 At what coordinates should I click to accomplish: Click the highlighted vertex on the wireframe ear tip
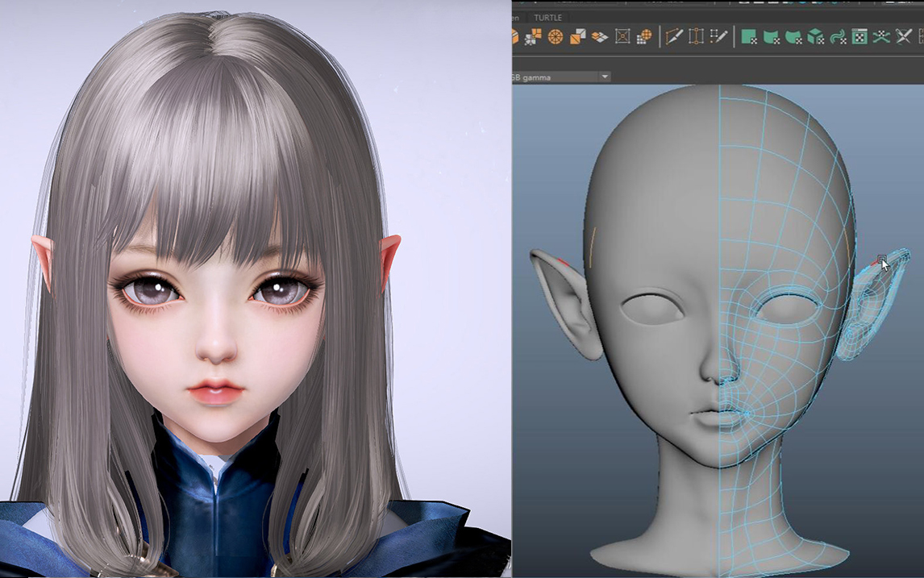(882, 260)
